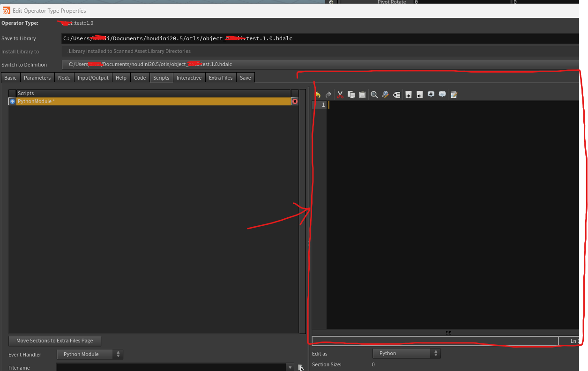588x371 pixels.
Task: Click the first Pivot Rotate value field
Action: pyautogui.click(x=461, y=2)
